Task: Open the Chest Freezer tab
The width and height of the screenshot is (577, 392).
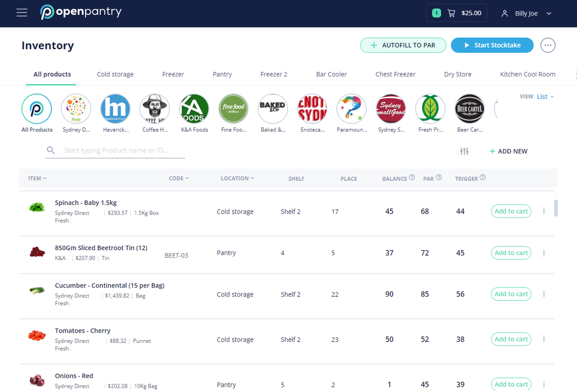Action: pos(395,74)
